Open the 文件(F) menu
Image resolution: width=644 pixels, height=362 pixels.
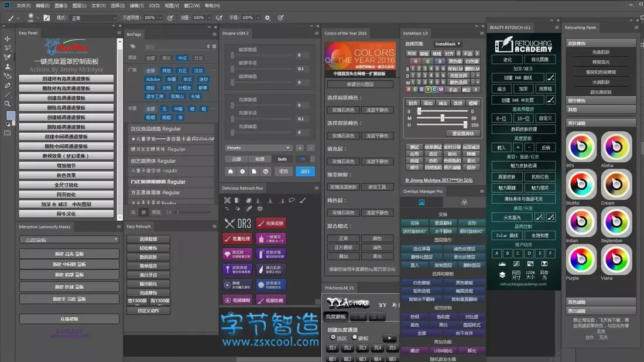(x=23, y=6)
